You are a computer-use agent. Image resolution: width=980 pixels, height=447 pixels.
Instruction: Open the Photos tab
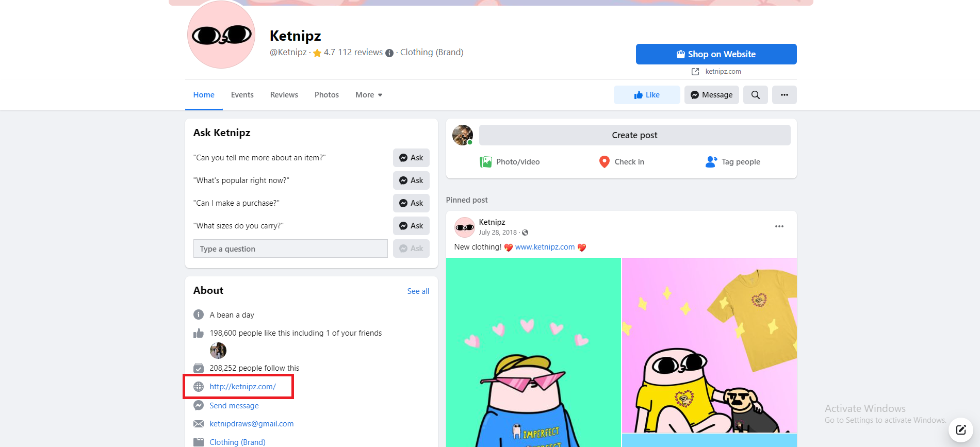(326, 95)
